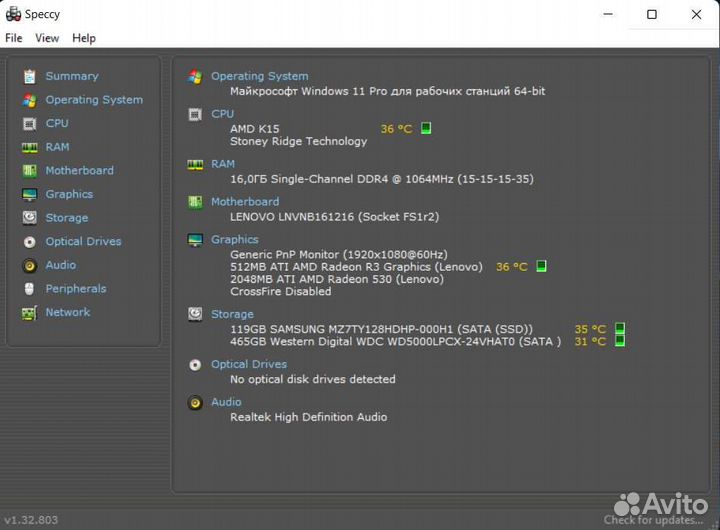Screen dimensions: 720x530
Task: Click the Samsung SSD temperature indicator icon
Action: pyautogui.click(x=620, y=328)
